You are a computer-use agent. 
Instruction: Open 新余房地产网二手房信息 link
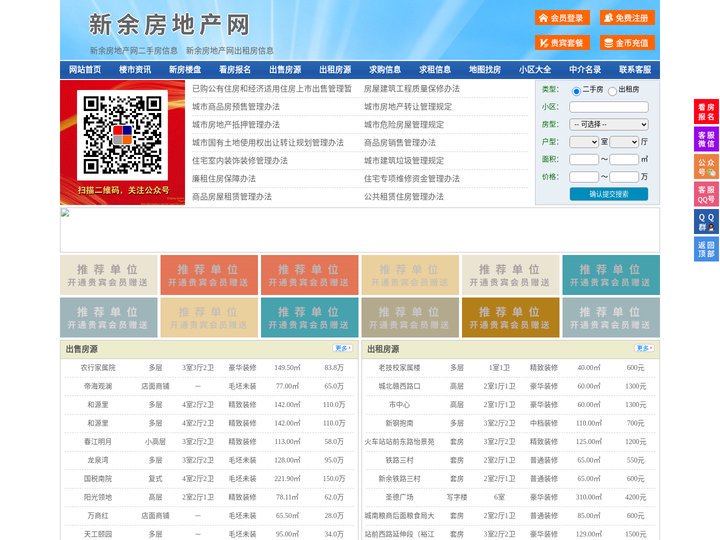click(x=134, y=51)
